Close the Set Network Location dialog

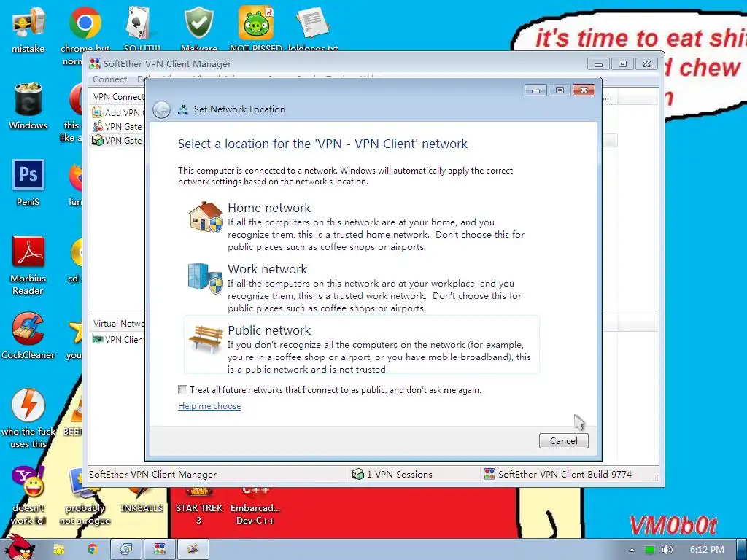pyautogui.click(x=584, y=90)
